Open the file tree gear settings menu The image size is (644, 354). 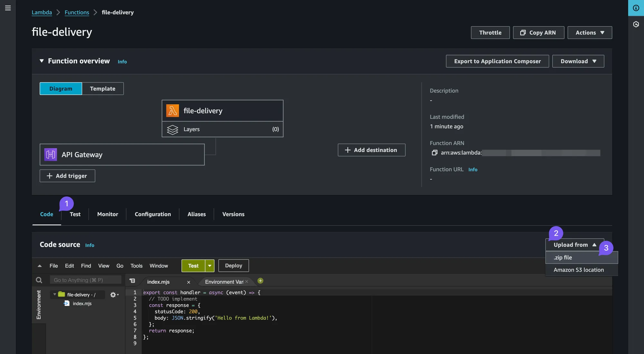(114, 295)
